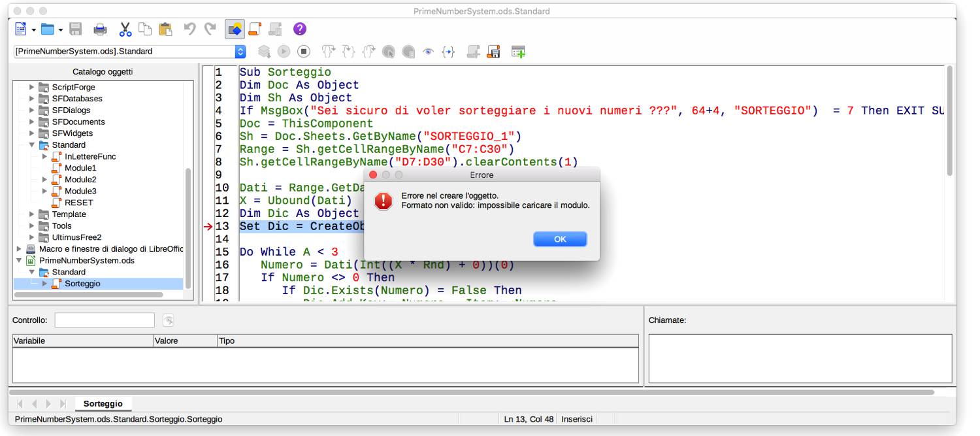
Task: Click the Print icon in toolbar
Action: pos(100,29)
